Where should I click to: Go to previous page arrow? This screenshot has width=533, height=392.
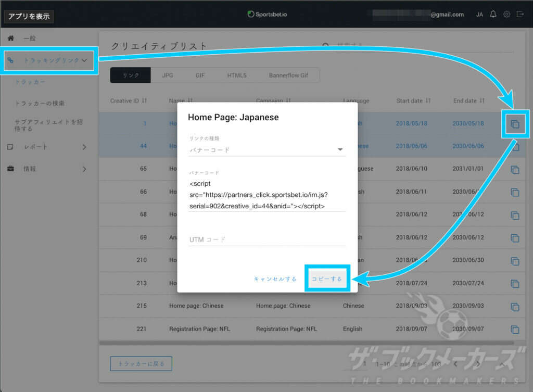[455, 364]
